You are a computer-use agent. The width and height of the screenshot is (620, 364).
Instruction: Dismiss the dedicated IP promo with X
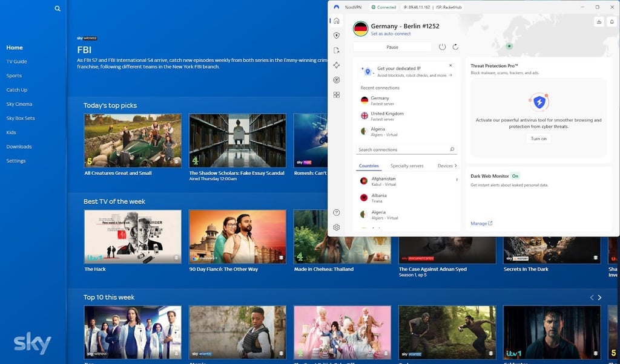pyautogui.click(x=450, y=65)
